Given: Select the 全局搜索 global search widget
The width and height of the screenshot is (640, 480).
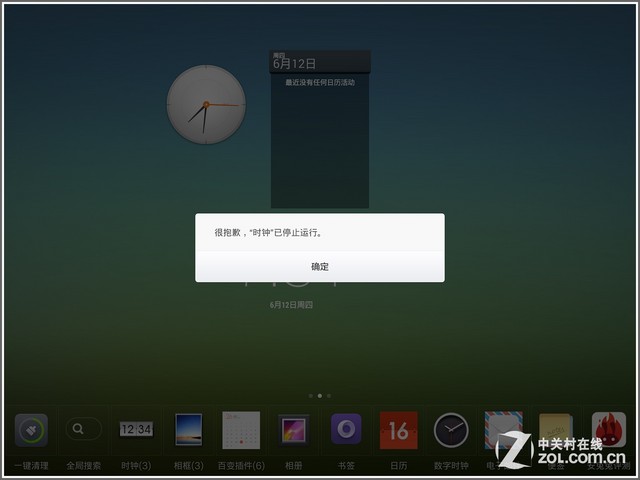Looking at the screenshot, I should (83, 430).
